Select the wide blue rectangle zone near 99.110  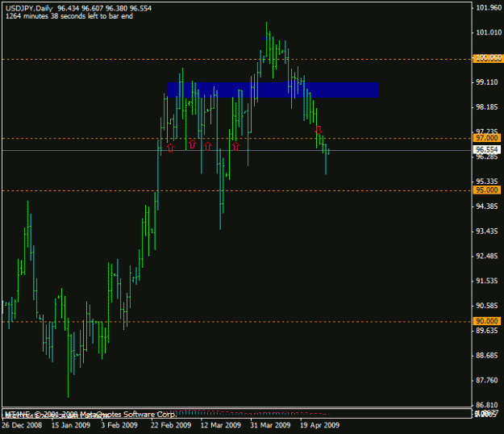pos(273,90)
